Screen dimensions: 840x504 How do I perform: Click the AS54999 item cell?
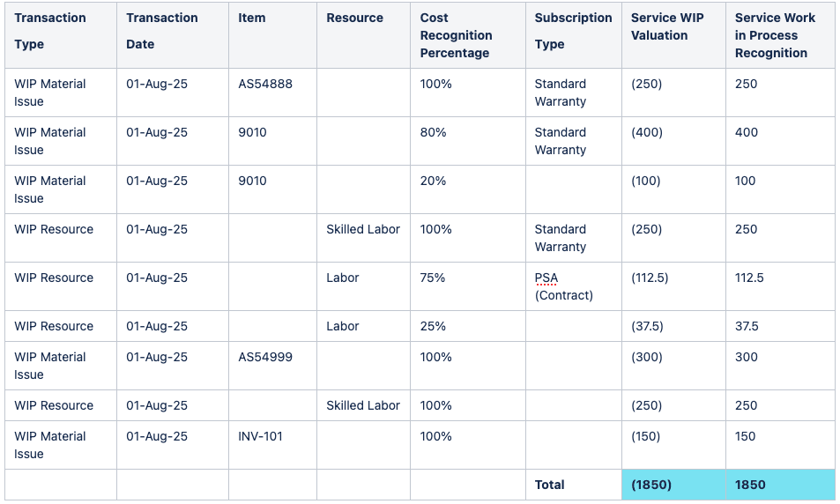(x=272, y=366)
